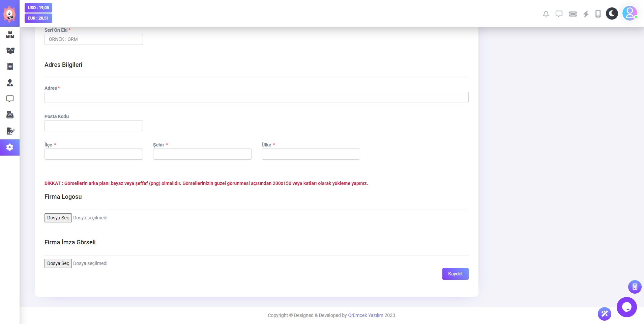The image size is (644, 324).
Task: Toggle dark mode with moon button
Action: tap(612, 13)
